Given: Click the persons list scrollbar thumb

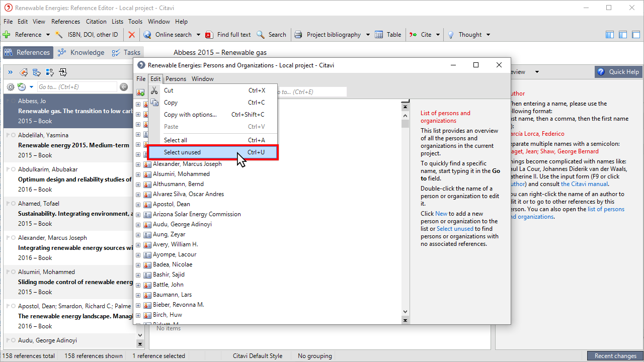Looking at the screenshot, I should (405, 124).
